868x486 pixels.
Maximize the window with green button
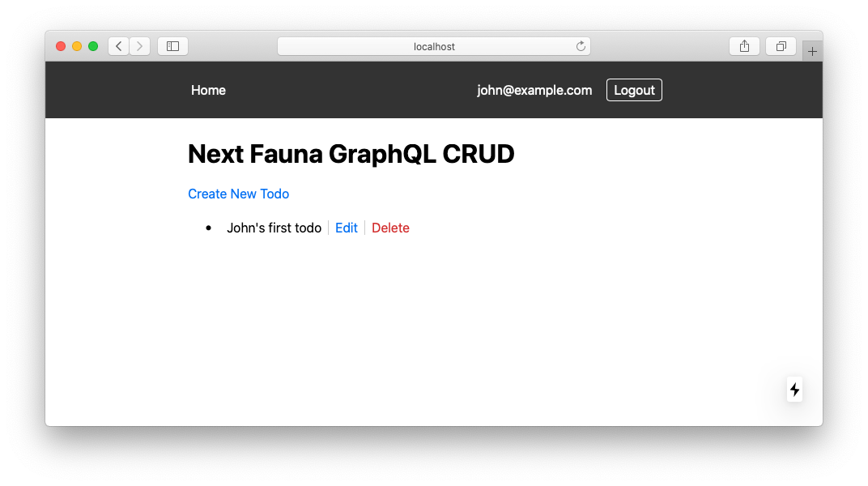click(x=93, y=46)
